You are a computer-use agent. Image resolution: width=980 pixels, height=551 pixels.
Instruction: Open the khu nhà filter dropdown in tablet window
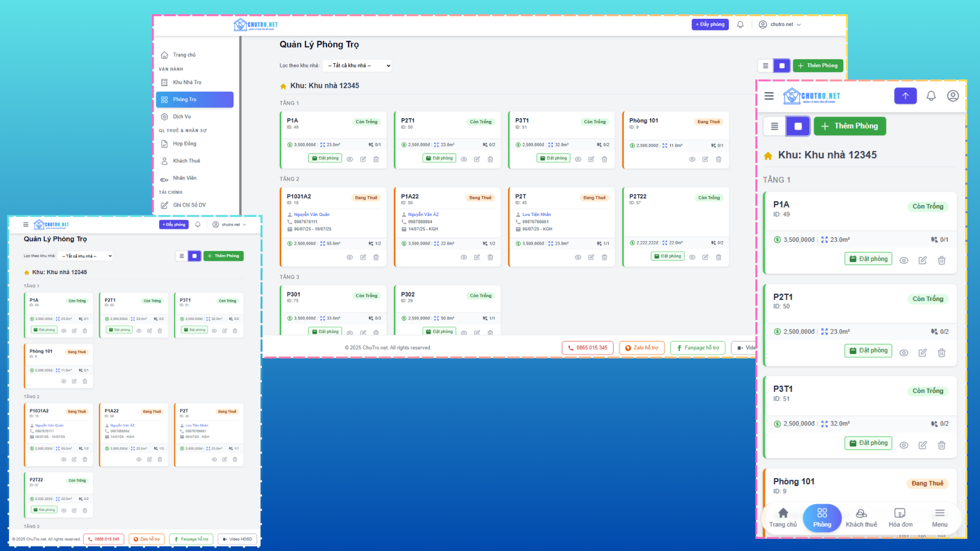pos(86,256)
